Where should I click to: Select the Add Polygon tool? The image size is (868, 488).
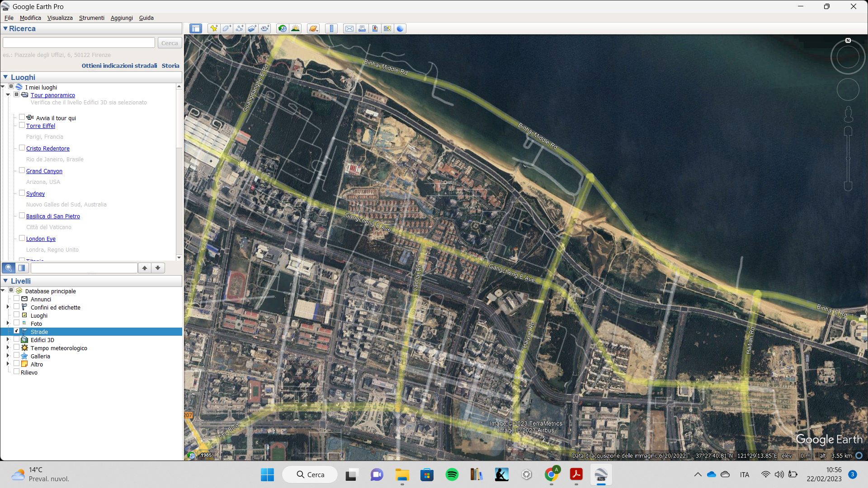[x=226, y=28]
